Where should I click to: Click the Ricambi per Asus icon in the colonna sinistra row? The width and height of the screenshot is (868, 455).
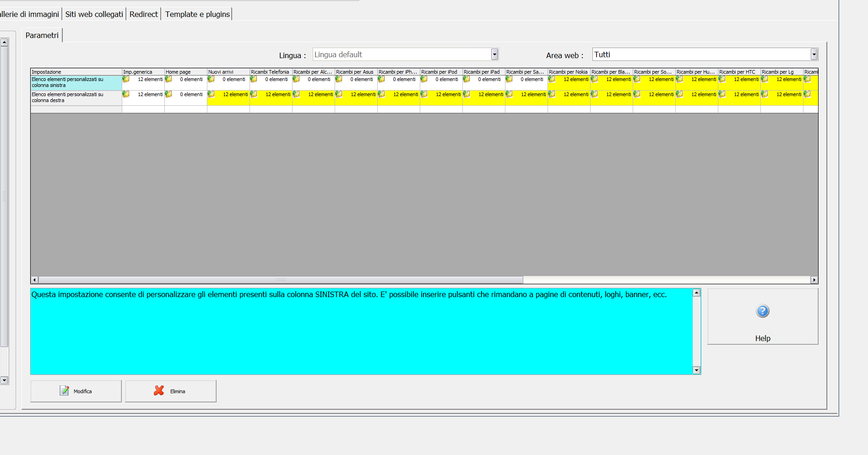click(x=339, y=79)
